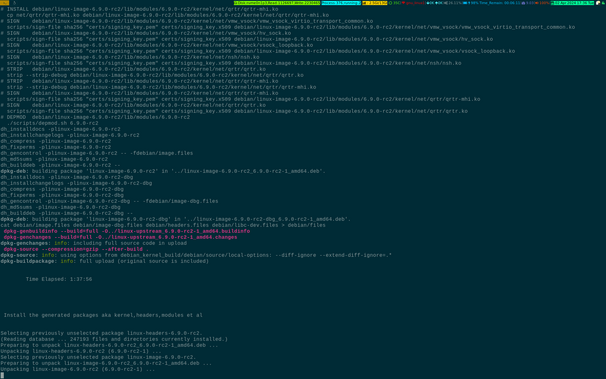This screenshot has width=606, height=379.
Task: Click 'cat debian/image.files' command line
Action: 163,225
